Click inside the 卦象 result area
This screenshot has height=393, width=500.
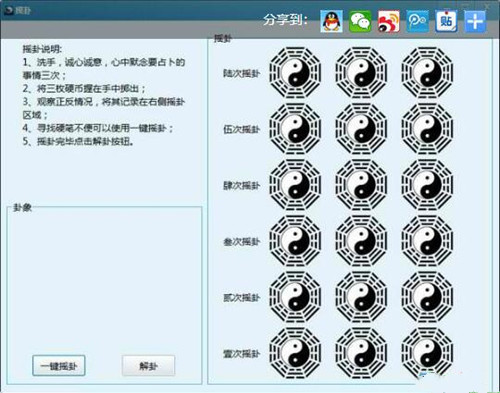point(104,280)
